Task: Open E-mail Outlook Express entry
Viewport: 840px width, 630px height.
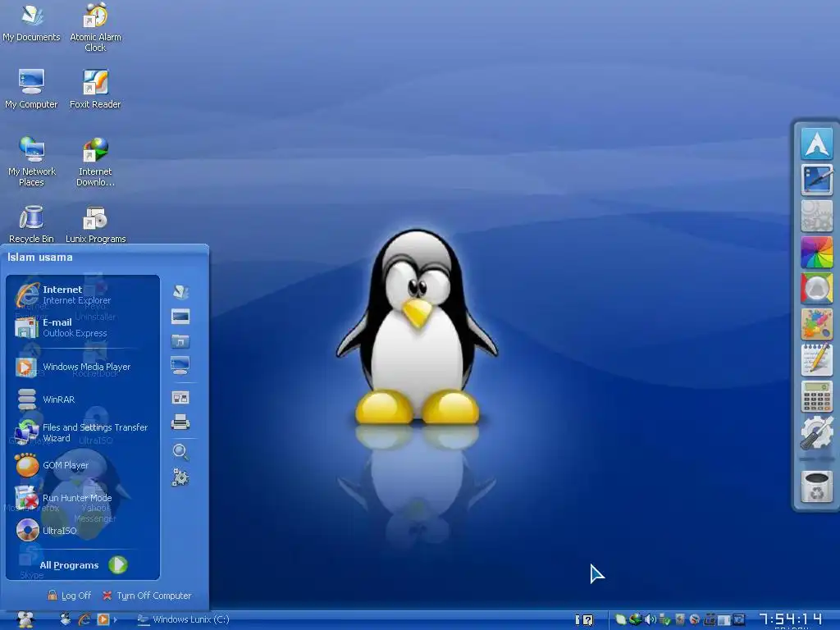Action: coord(61,327)
